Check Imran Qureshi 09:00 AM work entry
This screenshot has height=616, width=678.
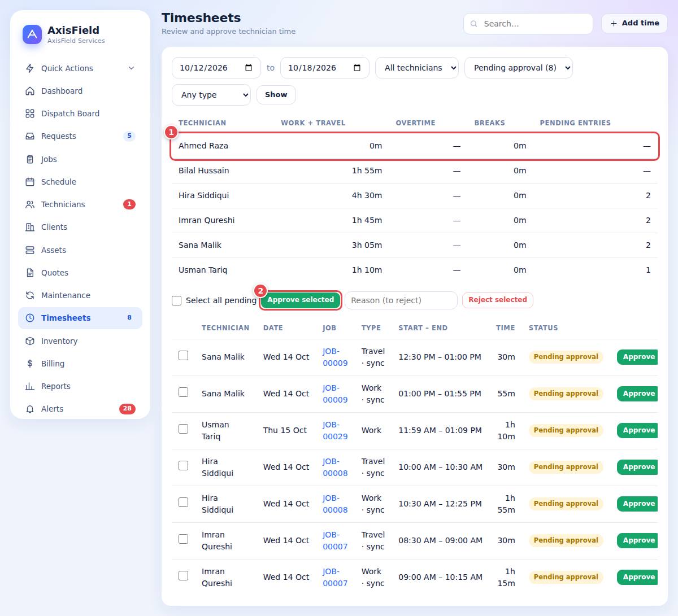coord(183,576)
